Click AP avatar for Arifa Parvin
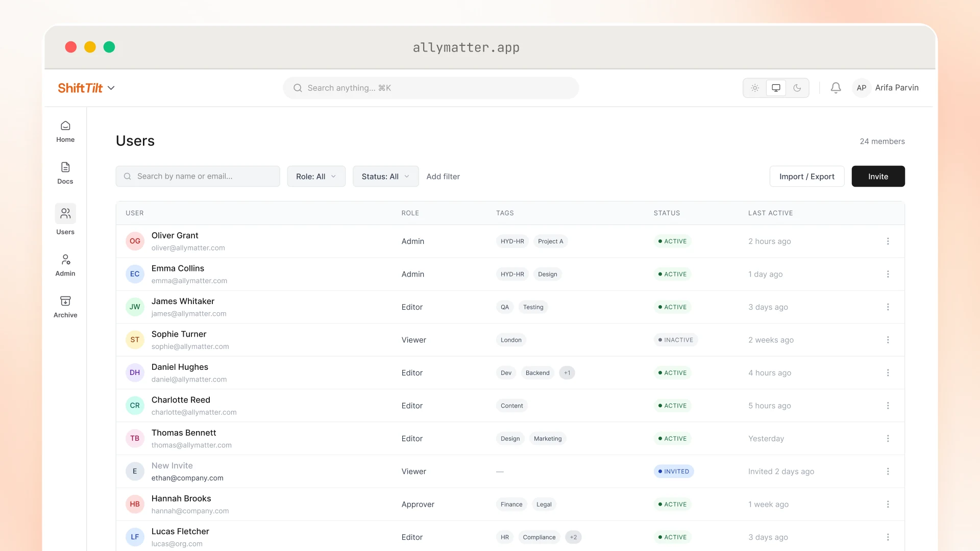 (x=861, y=88)
